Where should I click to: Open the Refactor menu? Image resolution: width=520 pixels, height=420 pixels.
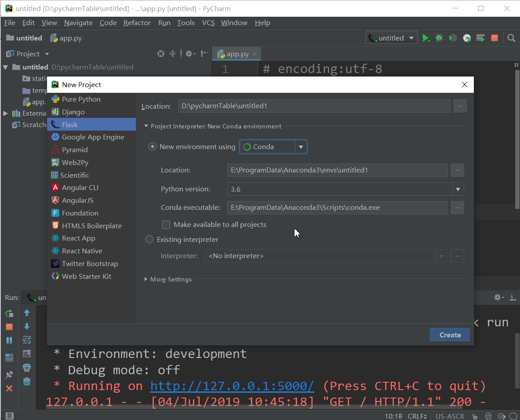point(137,23)
